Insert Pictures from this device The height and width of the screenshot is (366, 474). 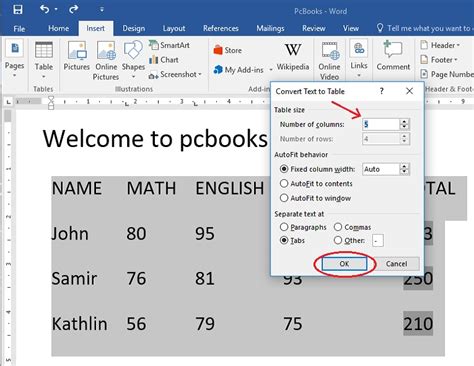[x=77, y=57]
